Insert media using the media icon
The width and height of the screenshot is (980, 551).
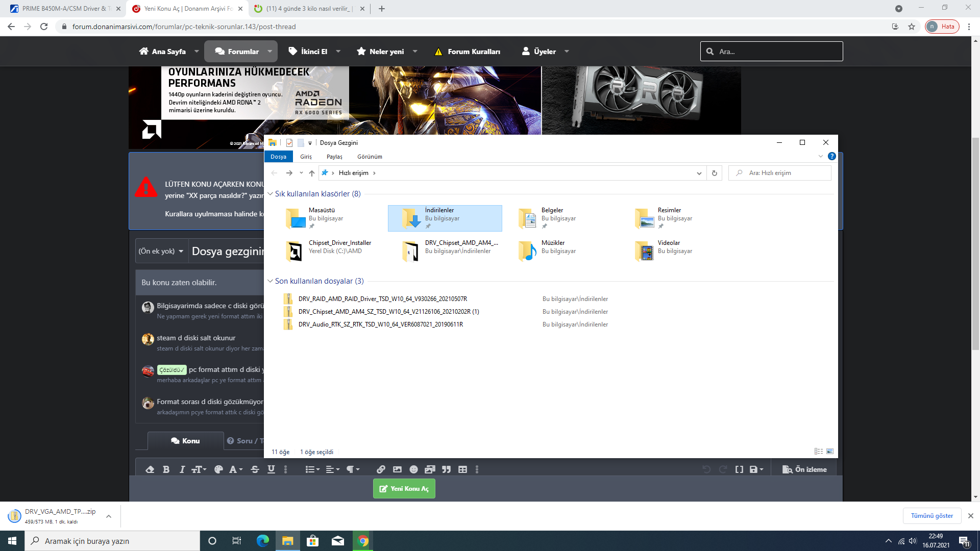(x=430, y=469)
